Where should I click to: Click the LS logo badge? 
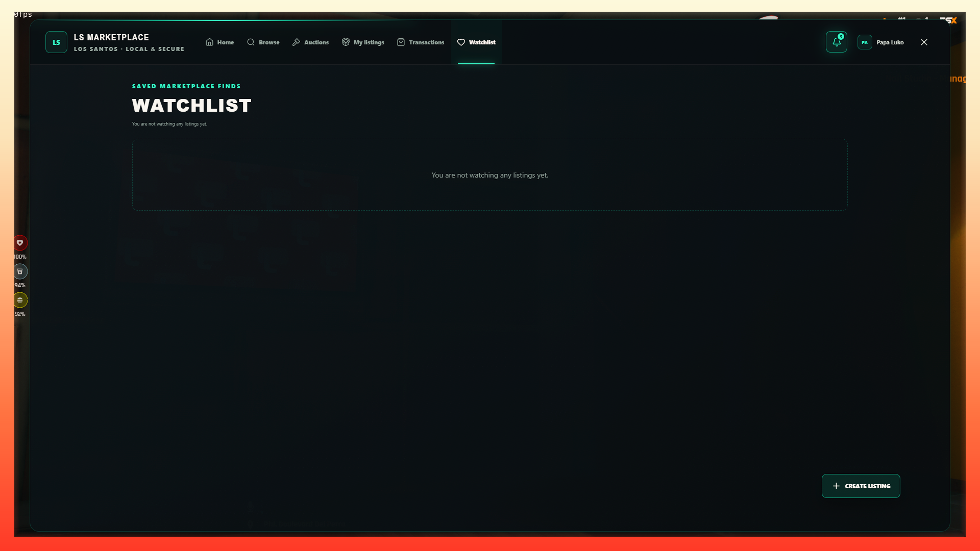coord(56,42)
